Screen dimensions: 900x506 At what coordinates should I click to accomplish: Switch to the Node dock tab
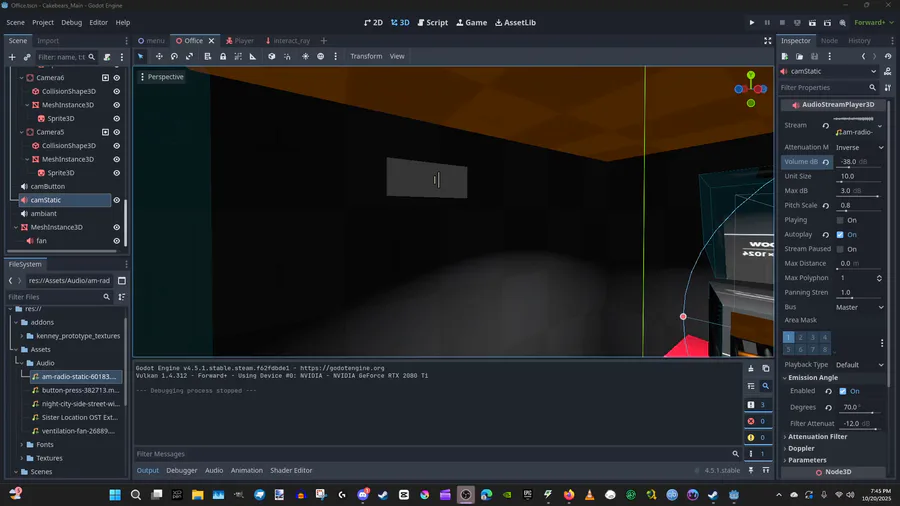pyautogui.click(x=829, y=41)
